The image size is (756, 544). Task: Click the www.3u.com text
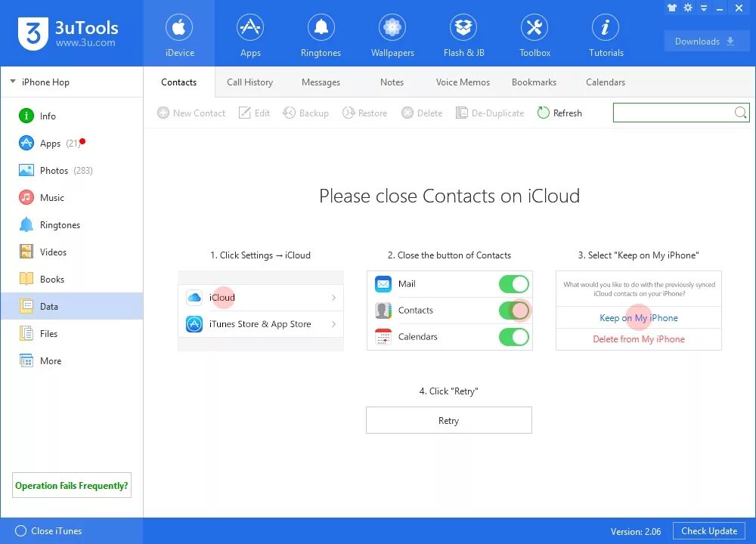coord(85,42)
